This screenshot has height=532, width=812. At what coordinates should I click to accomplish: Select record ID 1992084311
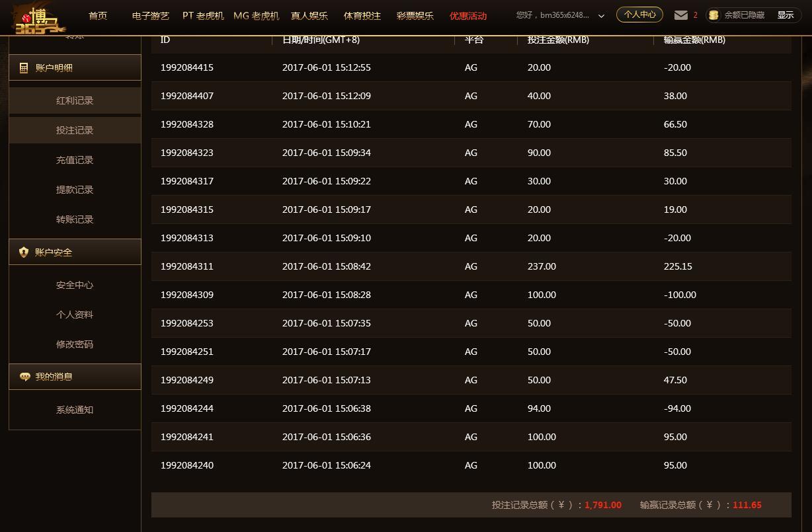click(x=187, y=266)
